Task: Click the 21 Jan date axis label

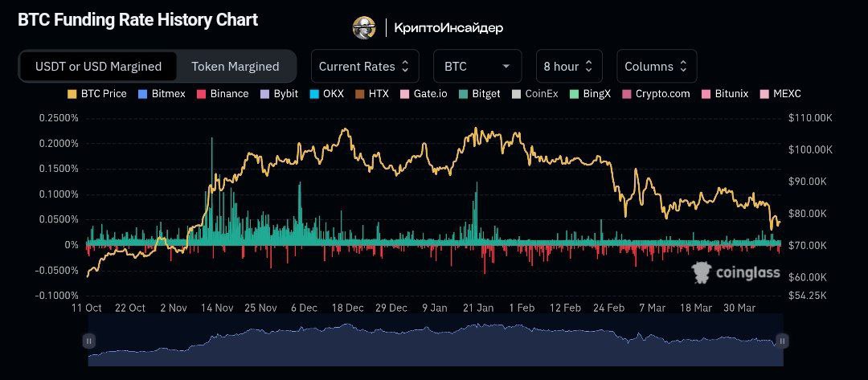Action: click(x=477, y=308)
